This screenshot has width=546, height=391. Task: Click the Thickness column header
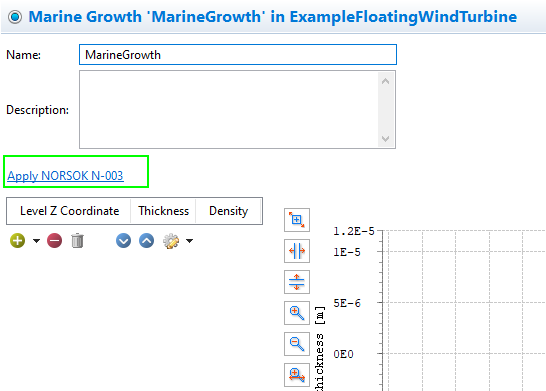[x=163, y=211]
